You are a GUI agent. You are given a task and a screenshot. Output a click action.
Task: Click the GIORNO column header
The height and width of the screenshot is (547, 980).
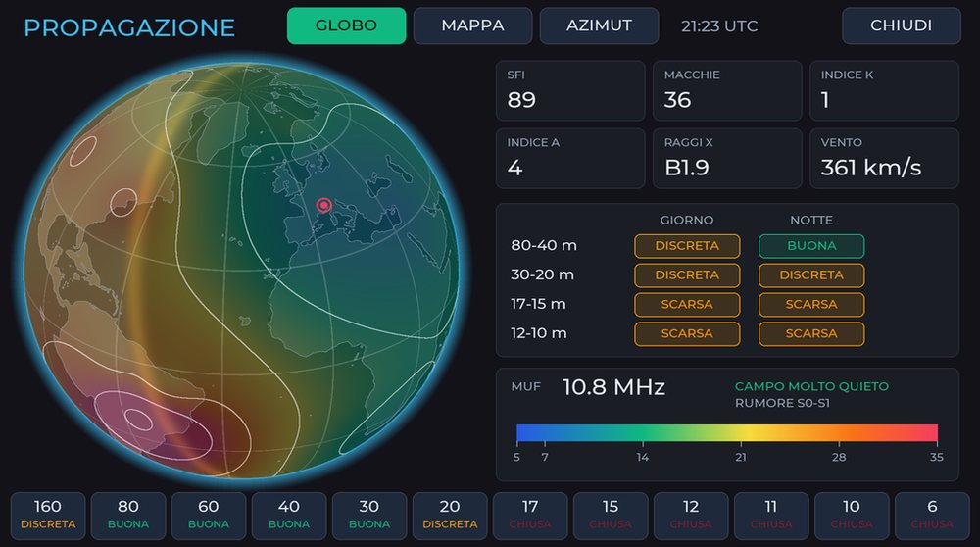tap(687, 220)
